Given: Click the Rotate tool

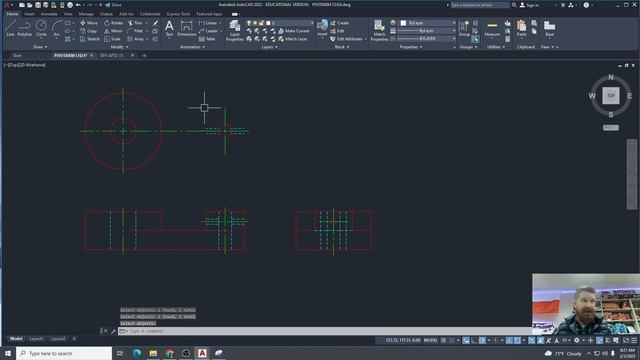Looking at the screenshot, I should [113, 23].
